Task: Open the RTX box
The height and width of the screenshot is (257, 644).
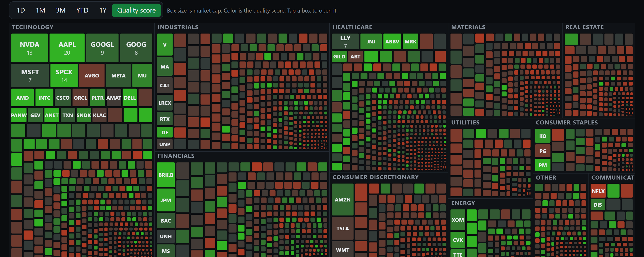Action: point(165,119)
